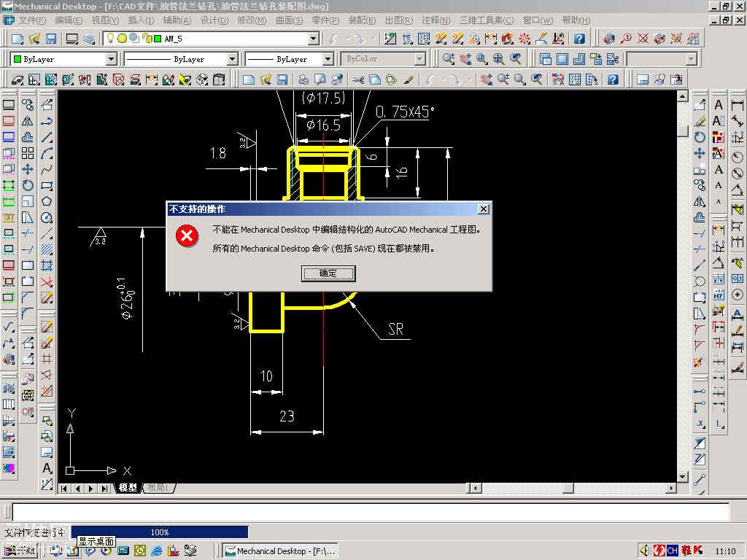Click the Cut scissors icon
The height and width of the screenshot is (560, 747).
357,79
